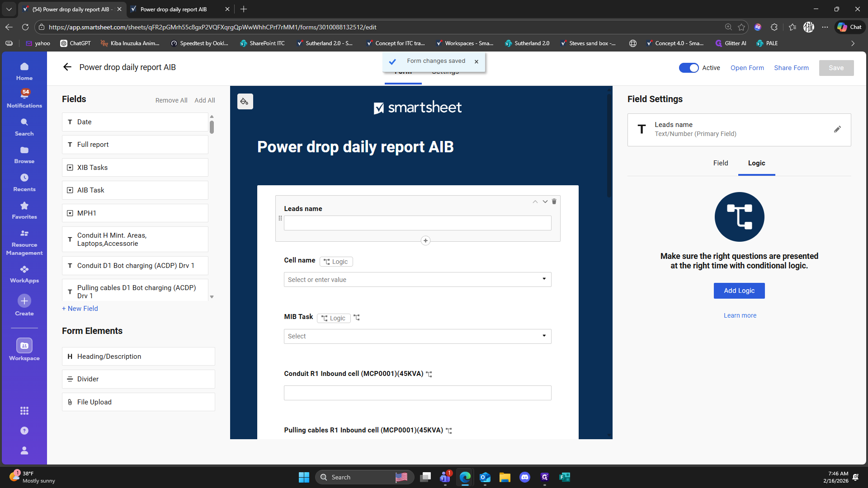Switch to the Field tab
The width and height of the screenshot is (868, 488).
[x=720, y=163]
